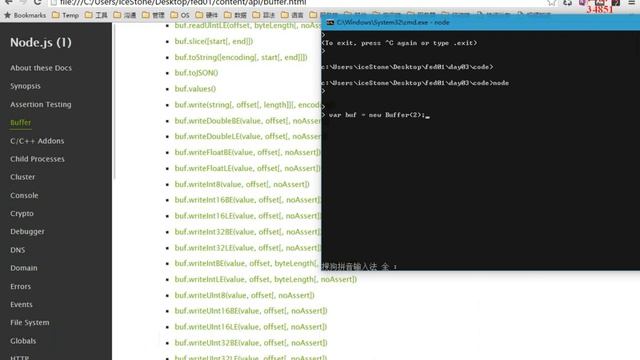Screen dimensions: 640x360
Task: Bookmark this page with the star icon
Action: (551, 2)
